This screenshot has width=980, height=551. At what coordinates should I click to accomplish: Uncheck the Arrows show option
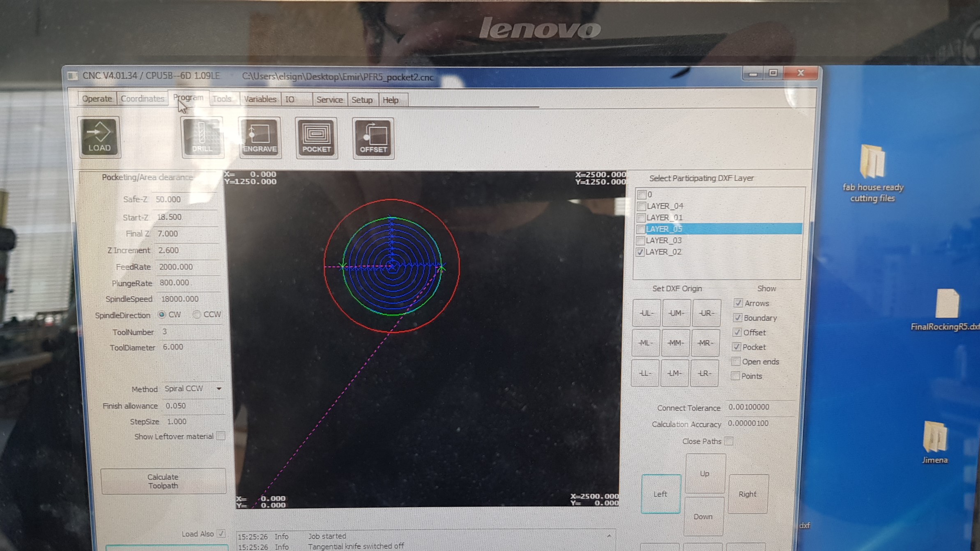tap(738, 303)
